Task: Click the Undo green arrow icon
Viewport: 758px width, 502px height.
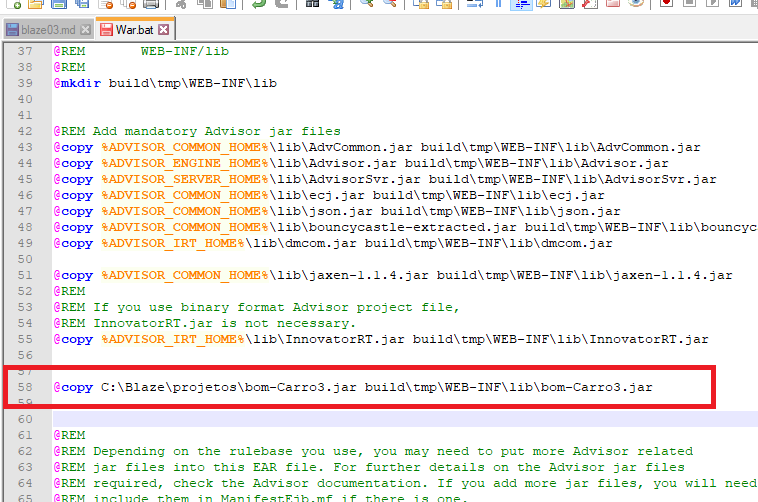Action: pyautogui.click(x=259, y=4)
